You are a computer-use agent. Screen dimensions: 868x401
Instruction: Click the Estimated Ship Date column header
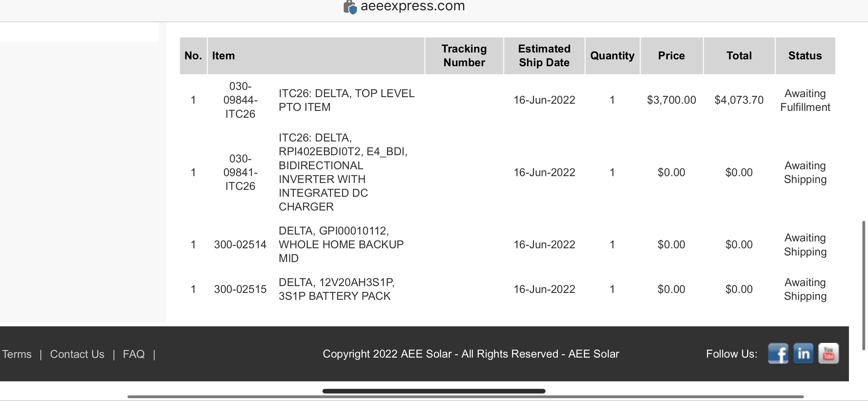tap(544, 56)
